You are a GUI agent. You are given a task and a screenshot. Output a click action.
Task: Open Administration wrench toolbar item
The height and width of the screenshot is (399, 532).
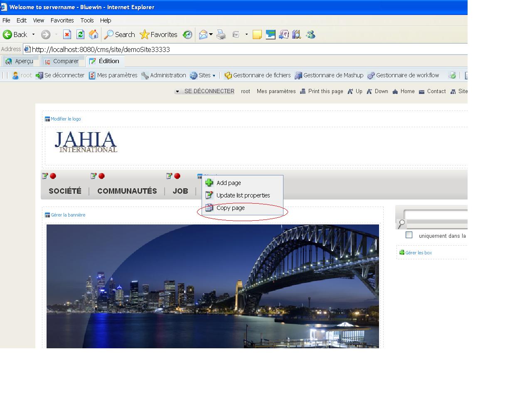tap(164, 75)
